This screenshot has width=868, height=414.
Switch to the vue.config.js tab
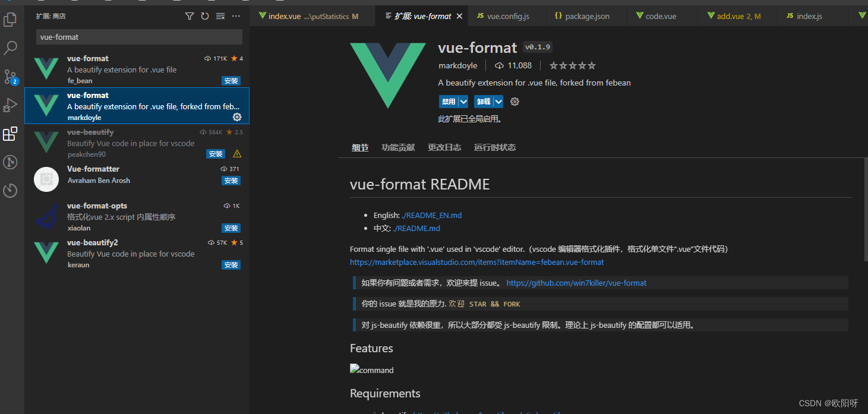[507, 16]
